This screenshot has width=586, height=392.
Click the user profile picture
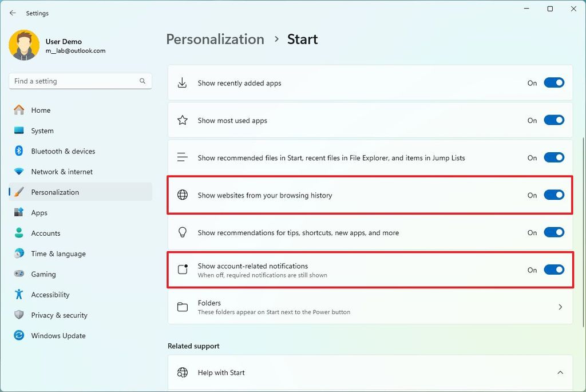point(23,45)
